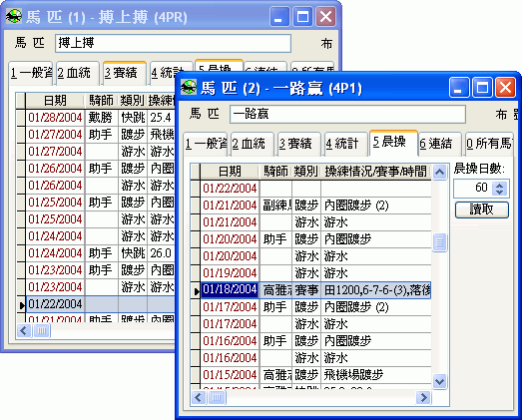Select the 4 統計 tab in the front window
Screen dimensions: 522x420
tap(346, 144)
